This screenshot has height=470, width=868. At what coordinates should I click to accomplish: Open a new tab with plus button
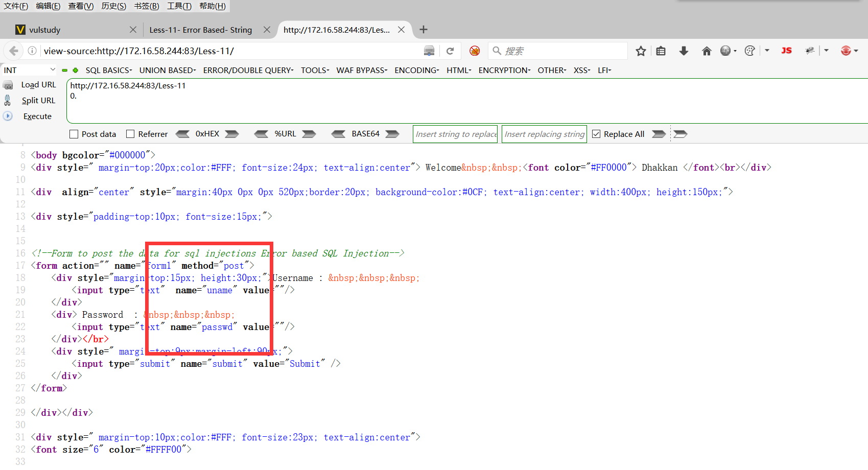424,30
